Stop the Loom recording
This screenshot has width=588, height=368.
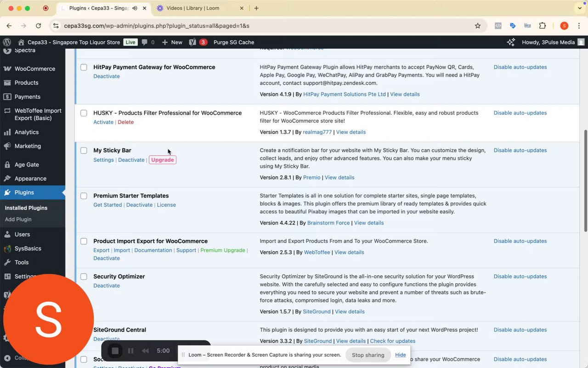(115, 351)
